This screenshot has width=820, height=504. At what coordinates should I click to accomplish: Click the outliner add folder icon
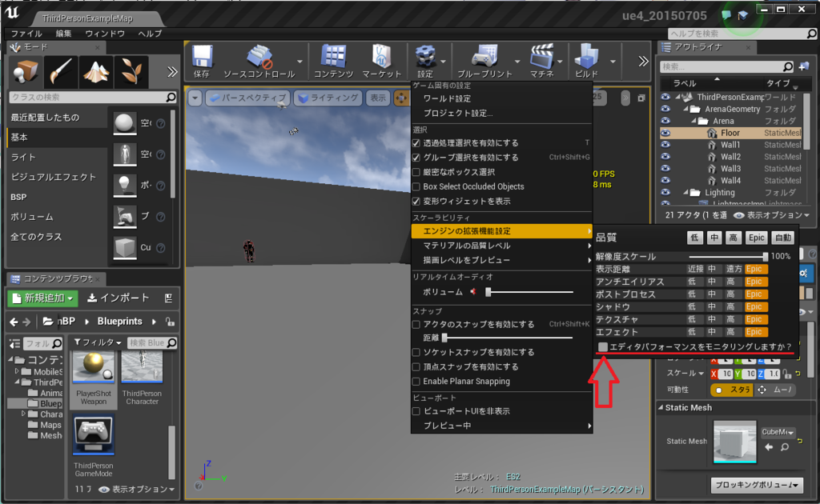(804, 66)
